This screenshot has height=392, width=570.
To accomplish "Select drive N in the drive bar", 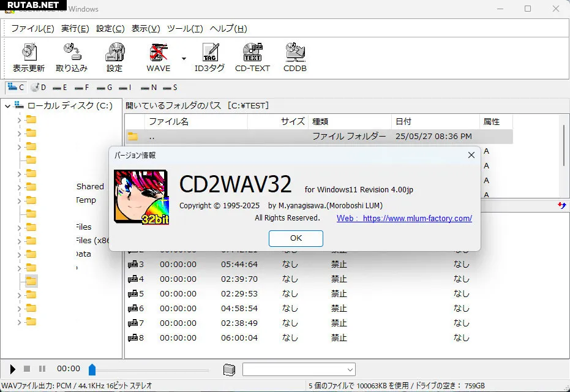I will click(149, 87).
